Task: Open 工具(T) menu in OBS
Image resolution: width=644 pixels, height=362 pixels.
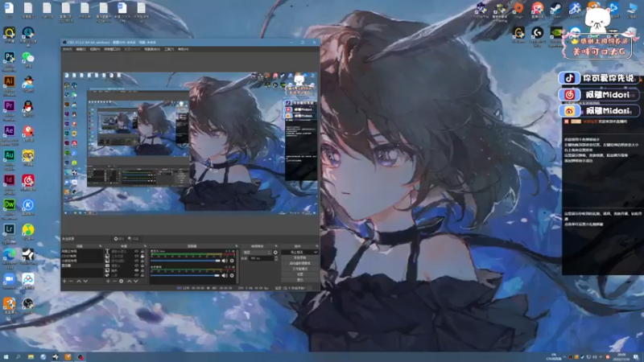Action: (x=169, y=49)
